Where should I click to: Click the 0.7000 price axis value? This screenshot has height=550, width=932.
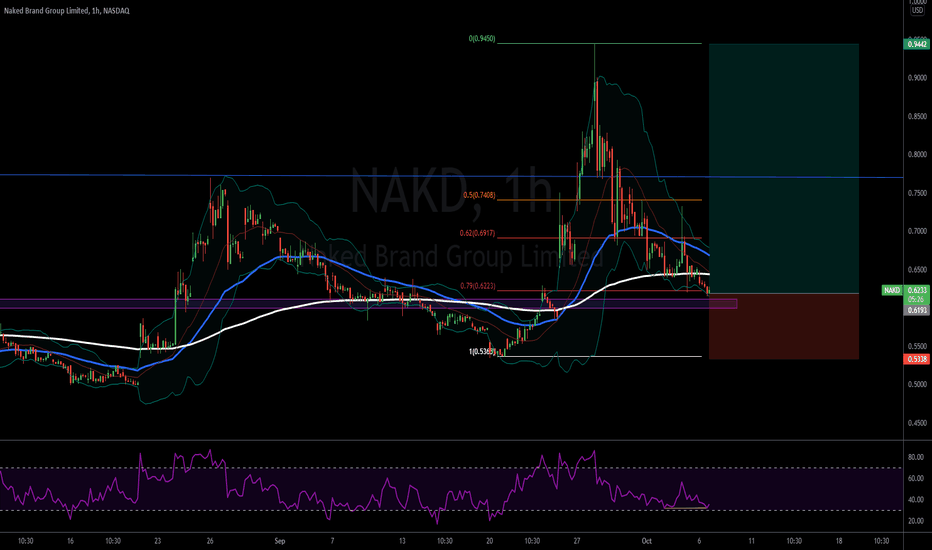pyautogui.click(x=917, y=231)
